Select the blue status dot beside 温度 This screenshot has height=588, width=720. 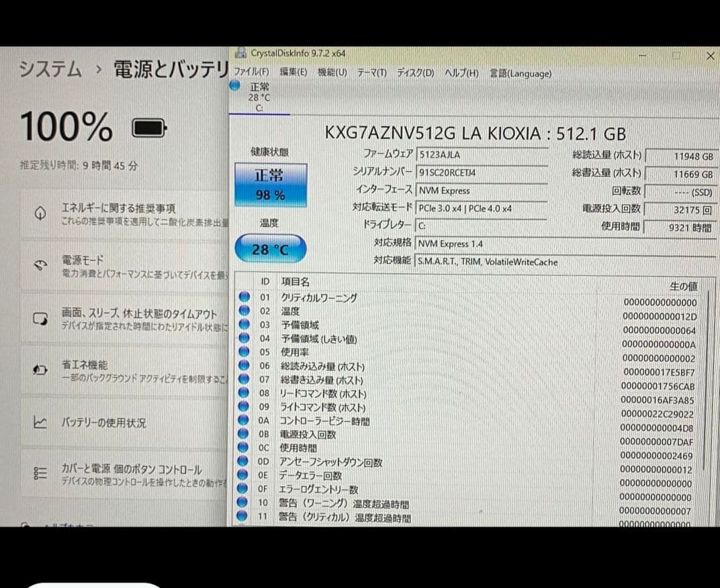pyautogui.click(x=244, y=310)
